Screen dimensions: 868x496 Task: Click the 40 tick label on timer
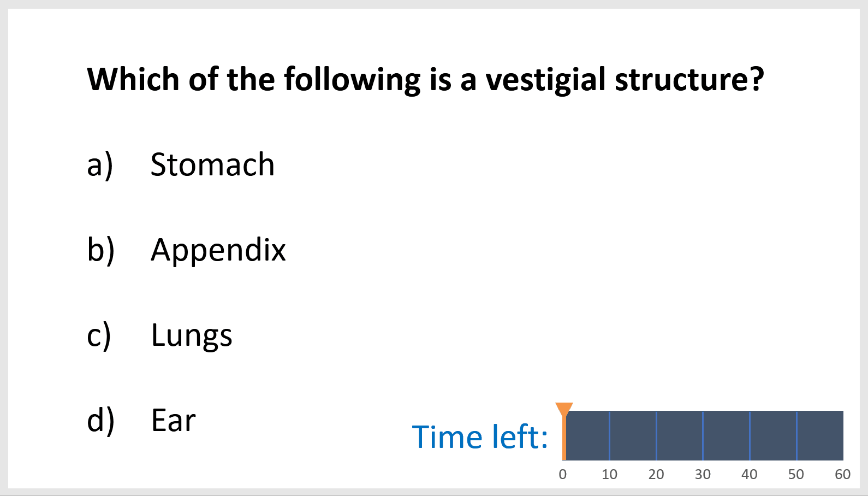coord(750,474)
